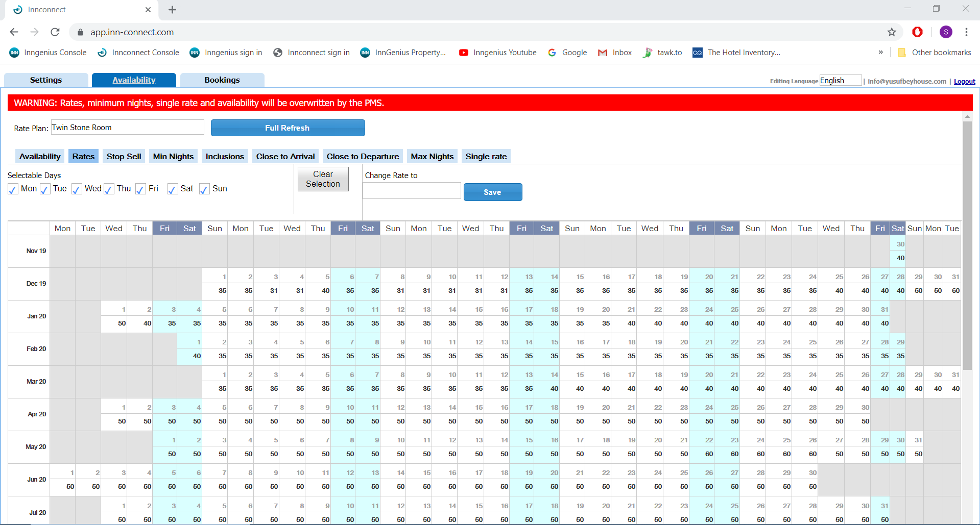
Task: Open tawk.to bookmark
Action: coord(662,53)
